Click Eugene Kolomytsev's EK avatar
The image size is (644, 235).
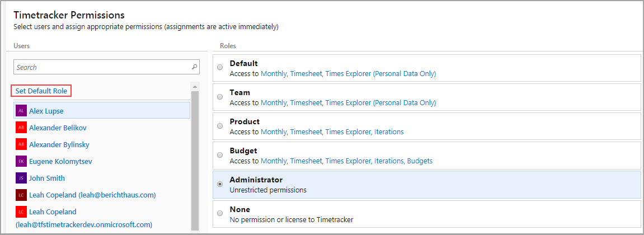[x=21, y=162]
